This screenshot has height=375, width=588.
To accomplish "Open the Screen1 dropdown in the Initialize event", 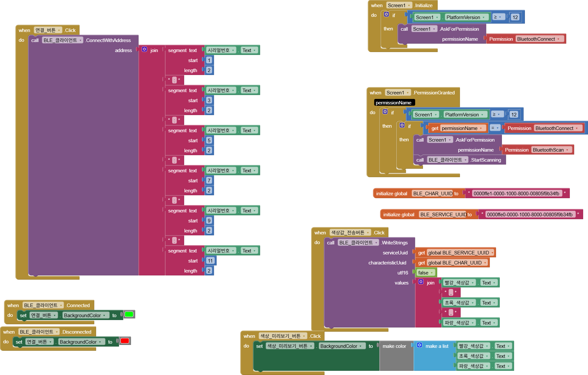I will click(399, 5).
